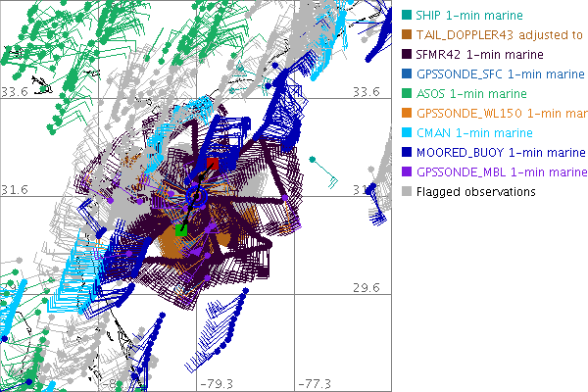Screen dimensions: 588x392
Task: Click the SFMR42 dark purple legend swatch
Action: [406, 54]
